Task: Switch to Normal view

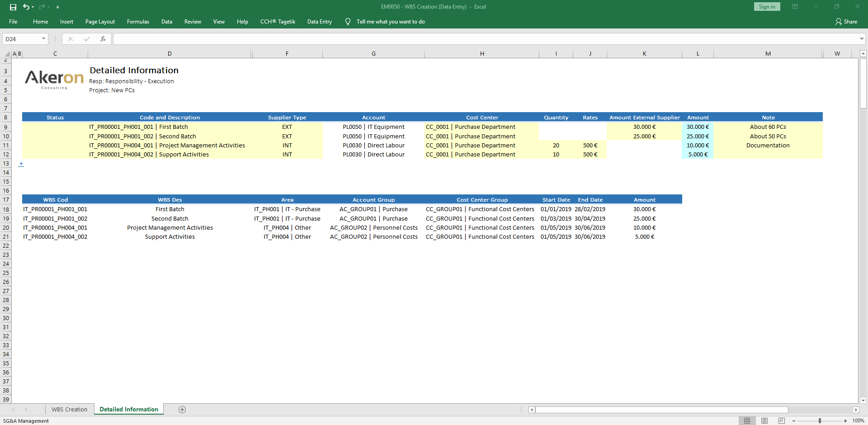Action: coord(747,421)
